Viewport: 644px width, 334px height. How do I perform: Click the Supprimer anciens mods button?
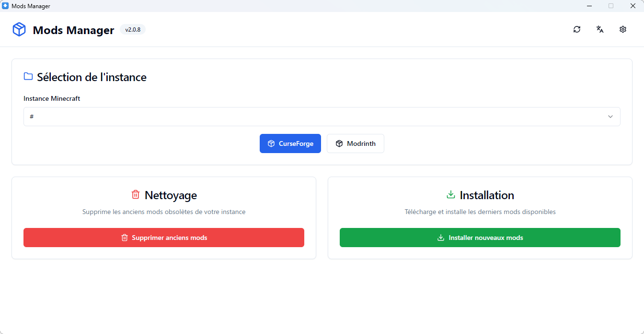pyautogui.click(x=164, y=238)
